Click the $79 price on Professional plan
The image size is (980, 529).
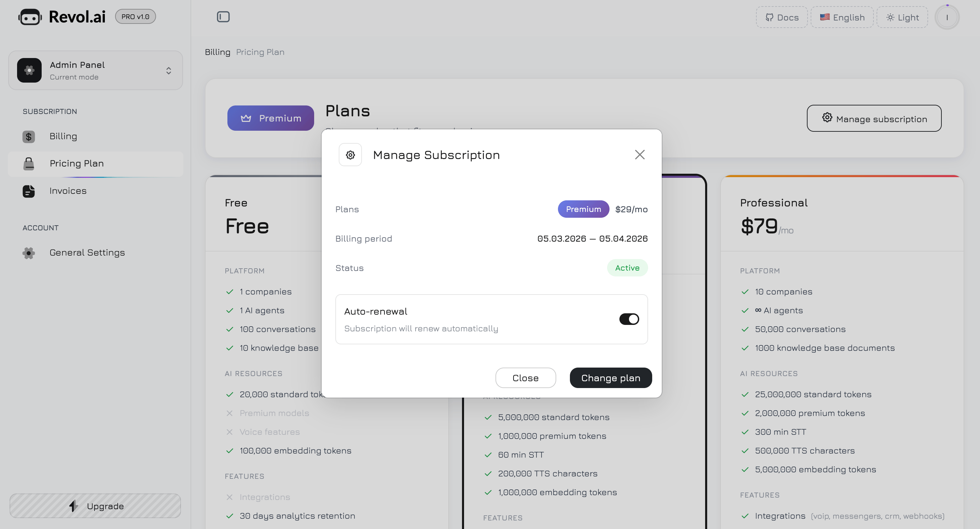point(759,226)
